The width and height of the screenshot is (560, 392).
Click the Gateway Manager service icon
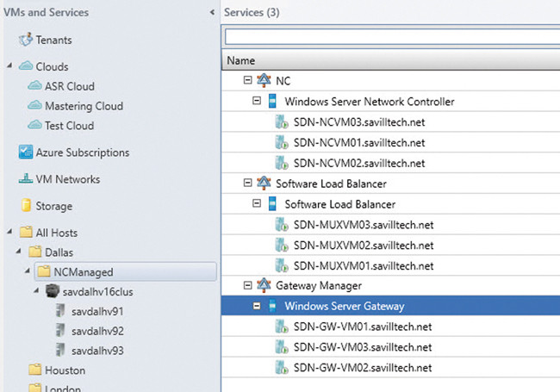pyautogui.click(x=264, y=285)
